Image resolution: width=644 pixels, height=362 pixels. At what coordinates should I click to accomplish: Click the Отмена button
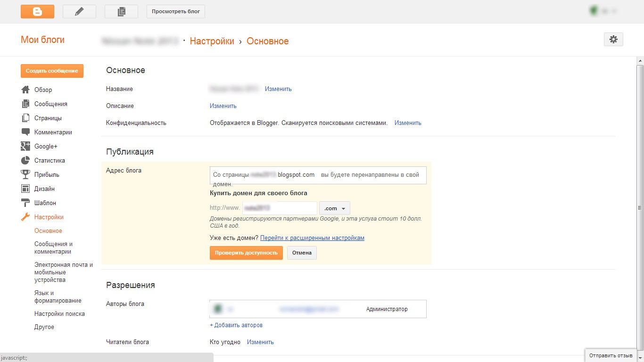coord(302,253)
